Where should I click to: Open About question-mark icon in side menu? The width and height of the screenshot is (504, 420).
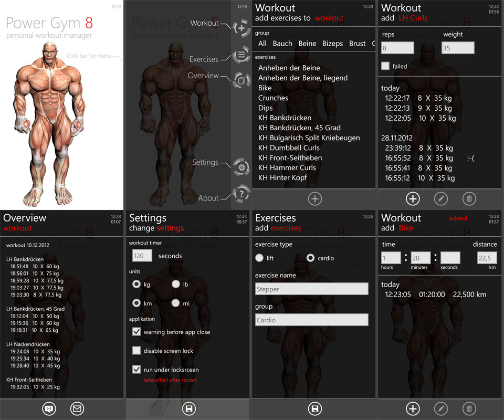241,194
